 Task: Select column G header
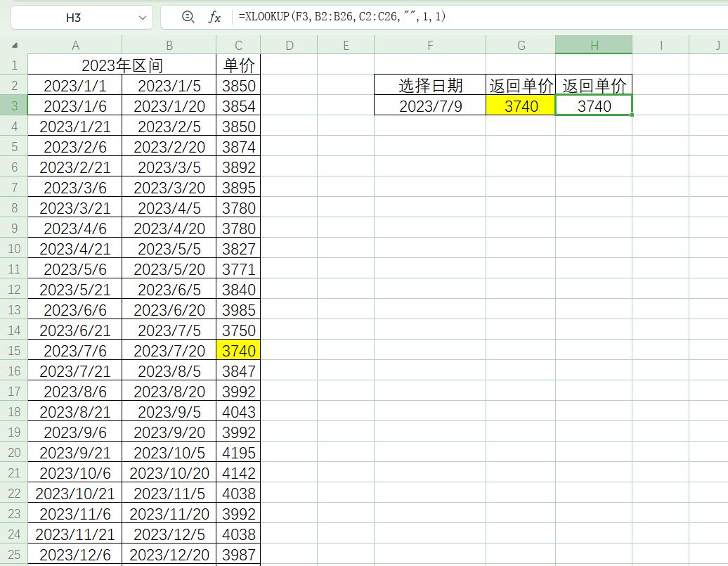point(521,45)
